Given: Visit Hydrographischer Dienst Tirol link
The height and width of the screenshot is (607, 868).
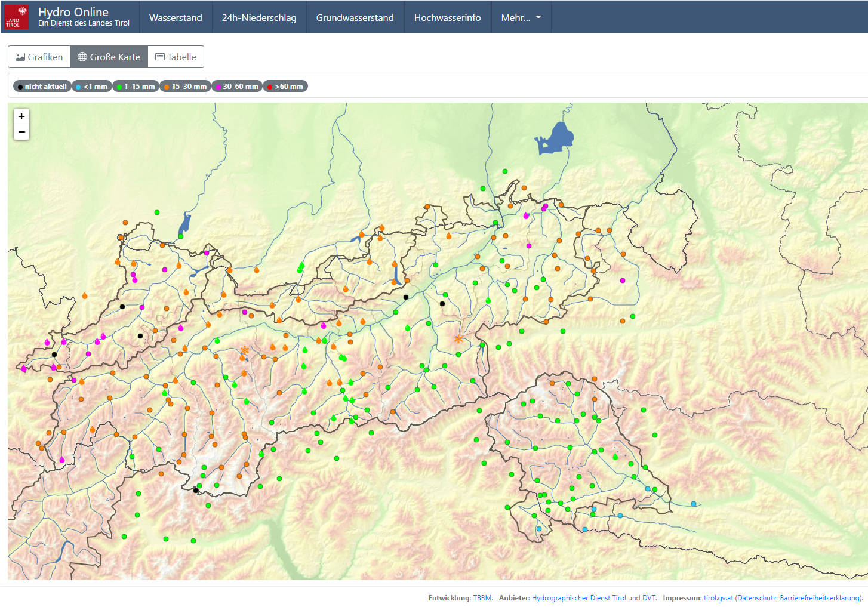Looking at the screenshot, I should coord(579,597).
